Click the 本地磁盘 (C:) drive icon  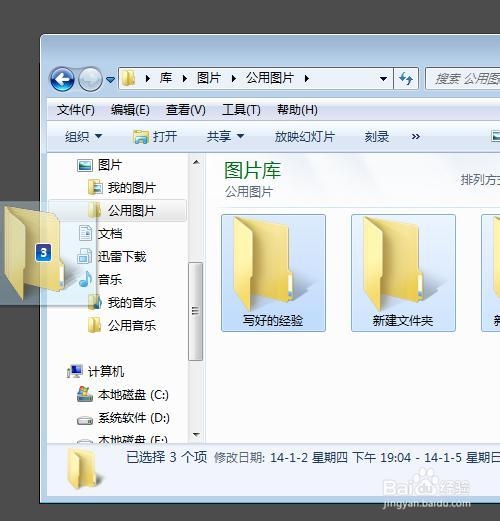click(x=85, y=395)
